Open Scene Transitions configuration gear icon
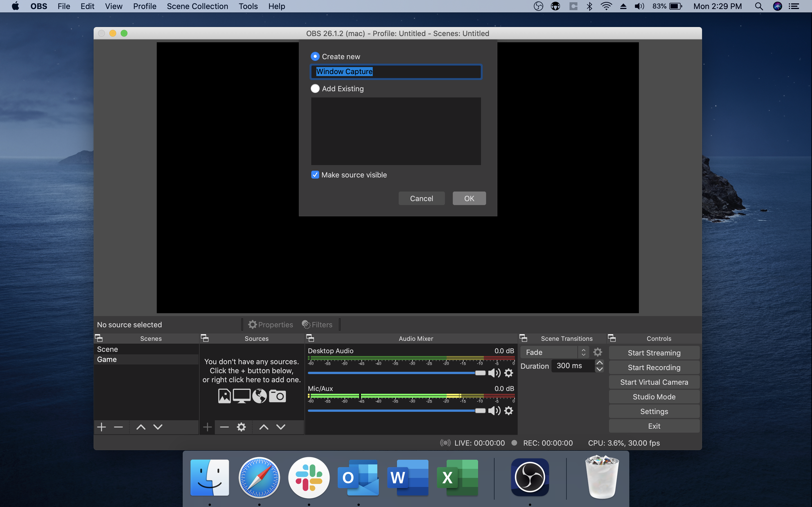Viewport: 812px width, 507px height. tap(598, 352)
